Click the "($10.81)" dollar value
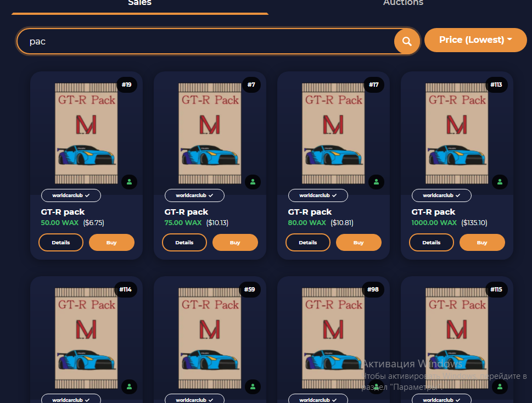 pos(342,223)
